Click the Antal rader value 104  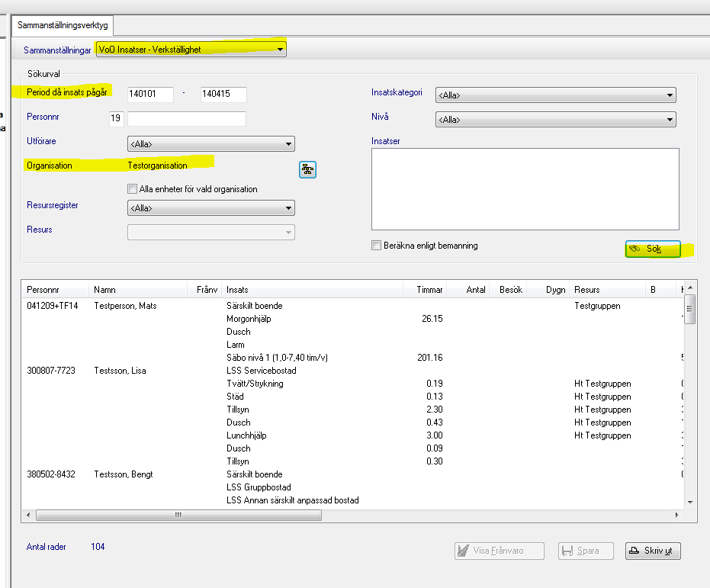pyautogui.click(x=98, y=546)
